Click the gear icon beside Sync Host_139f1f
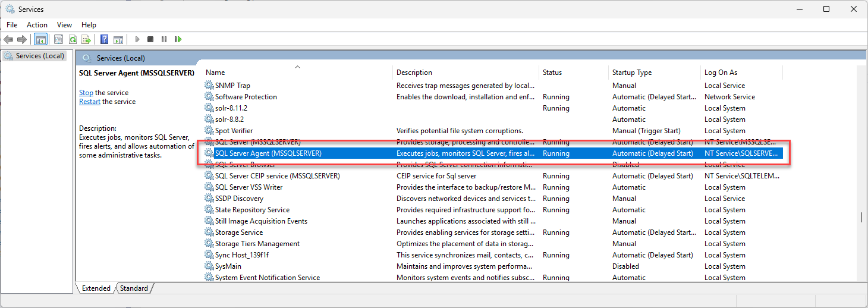This screenshot has width=868, height=308. 209,255
